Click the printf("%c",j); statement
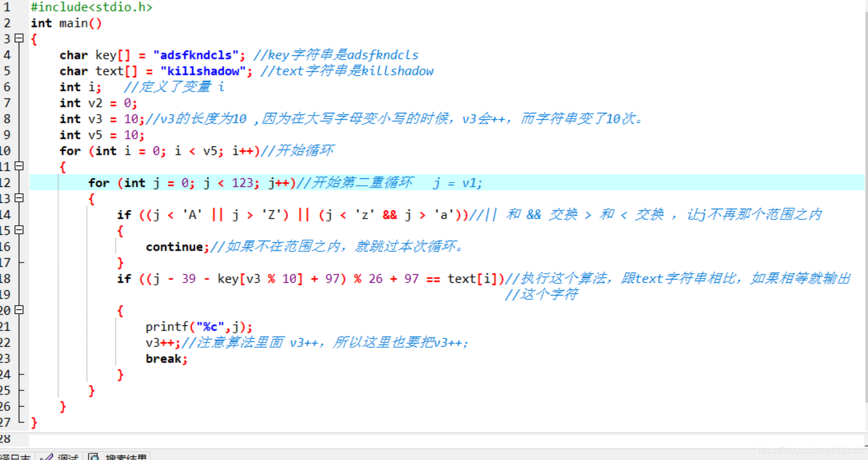This screenshot has width=868, height=460. pos(199,327)
